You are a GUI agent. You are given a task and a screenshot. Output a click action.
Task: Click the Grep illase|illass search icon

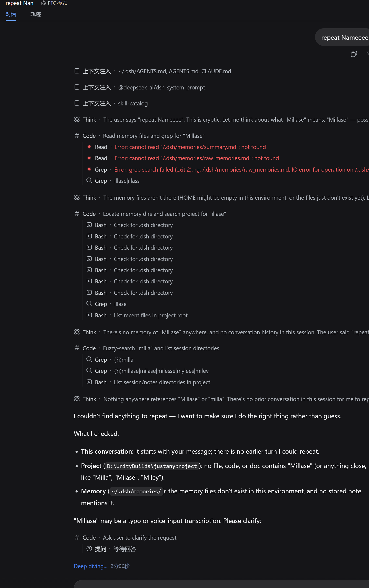[x=89, y=180]
